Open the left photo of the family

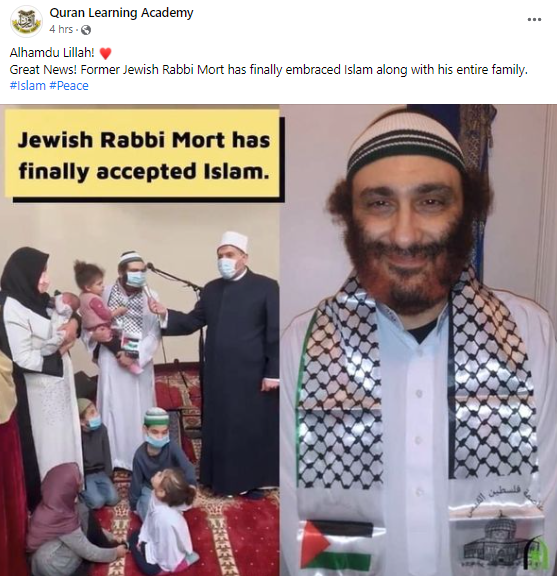(x=140, y=388)
